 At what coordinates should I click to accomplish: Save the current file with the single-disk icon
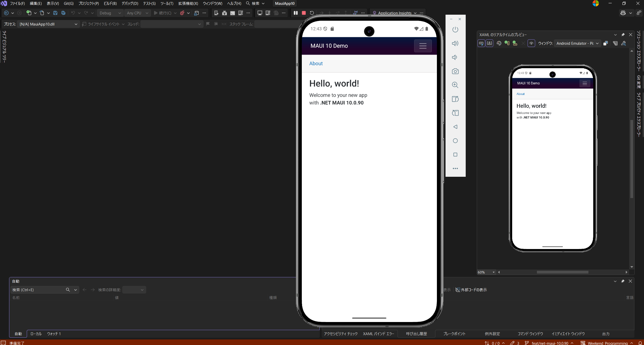(x=55, y=13)
